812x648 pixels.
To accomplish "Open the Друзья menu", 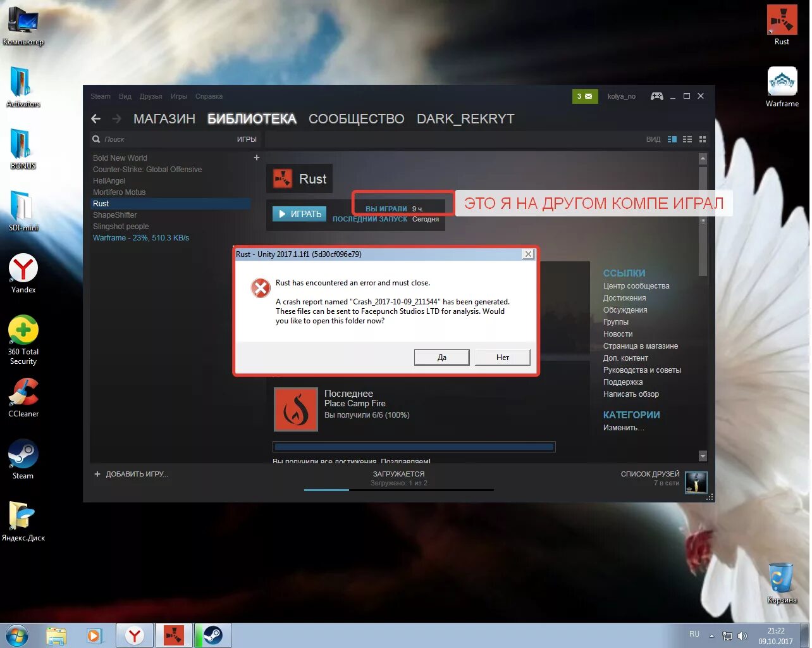I will (x=151, y=97).
